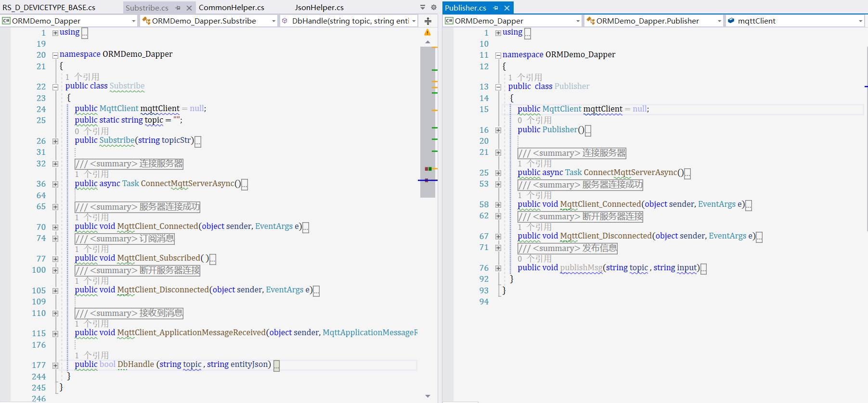Click the scrollbar thumb in Substribe.cs
The width and height of the screenshot is (868, 403).
click(x=428, y=122)
